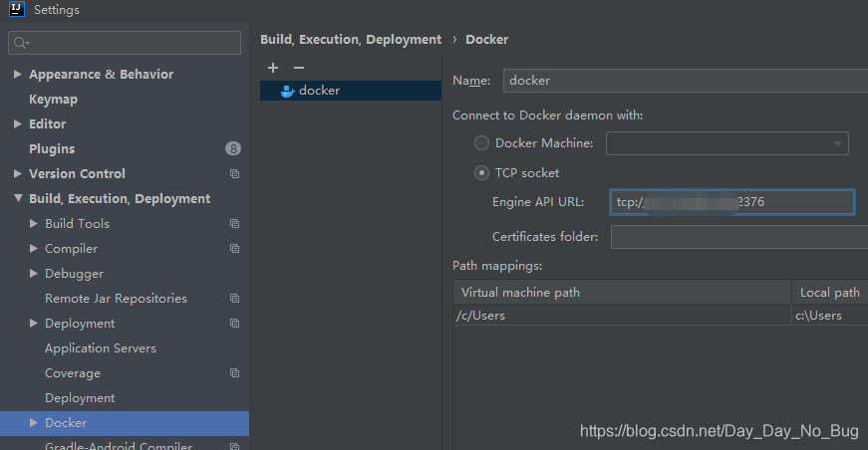Expand the Docker node arrow in tree
The image size is (868, 450).
point(34,422)
